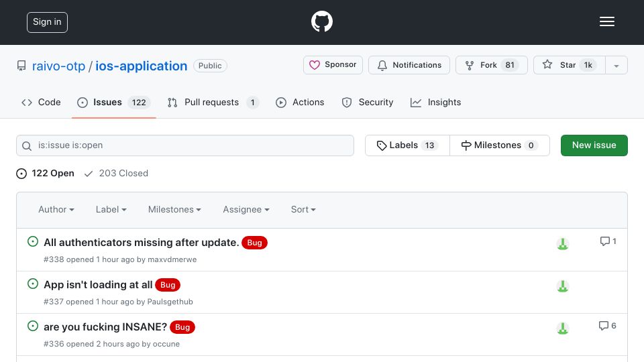Open issue 'are you fucking INSANE?'
This screenshot has width=644, height=362.
pos(105,327)
